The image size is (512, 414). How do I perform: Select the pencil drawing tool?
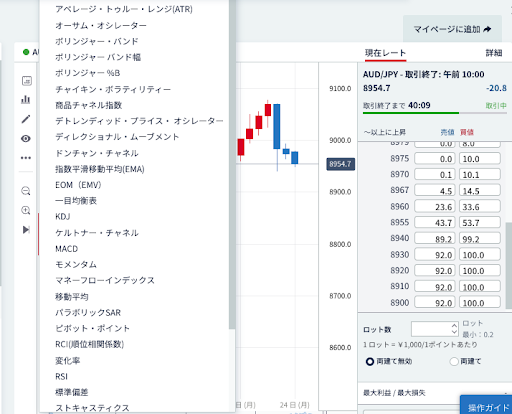click(x=26, y=119)
